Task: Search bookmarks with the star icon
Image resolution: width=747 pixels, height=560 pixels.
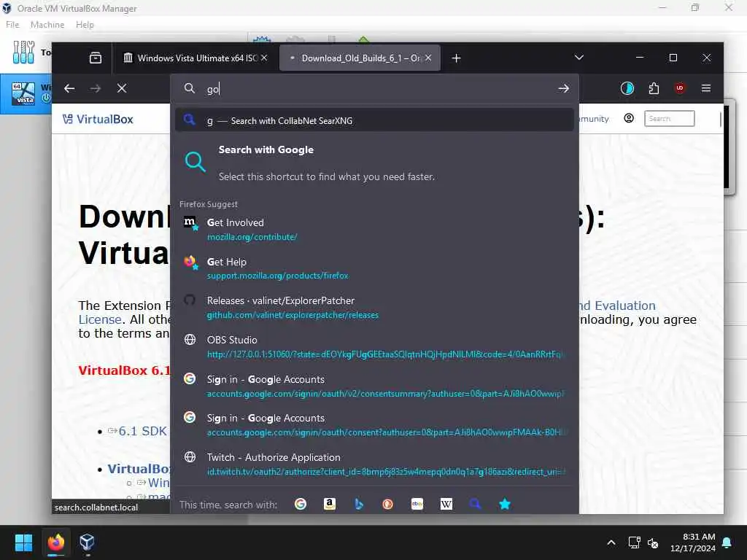Action: 505,504
